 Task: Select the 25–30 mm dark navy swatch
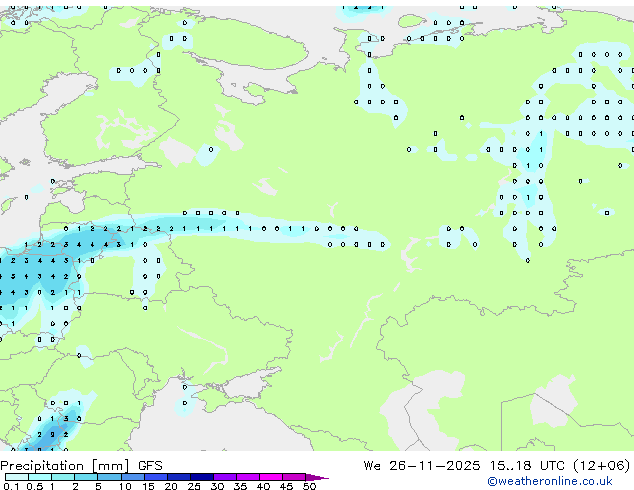(201, 477)
